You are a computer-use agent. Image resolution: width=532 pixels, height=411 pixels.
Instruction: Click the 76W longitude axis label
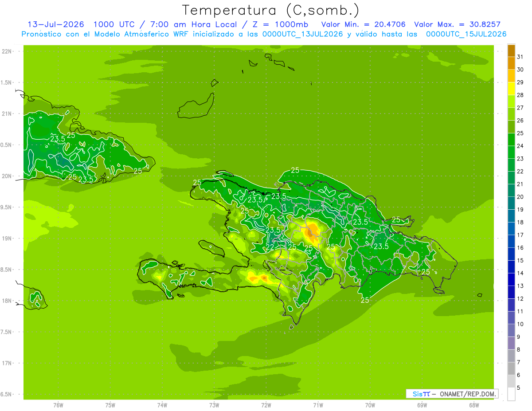click(x=58, y=405)
